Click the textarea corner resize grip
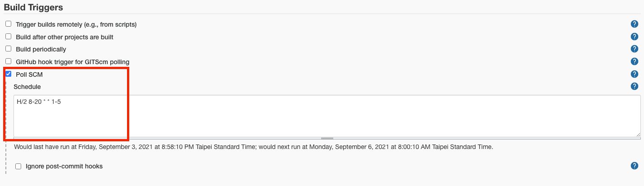This screenshot has width=644, height=186. click(x=638, y=134)
